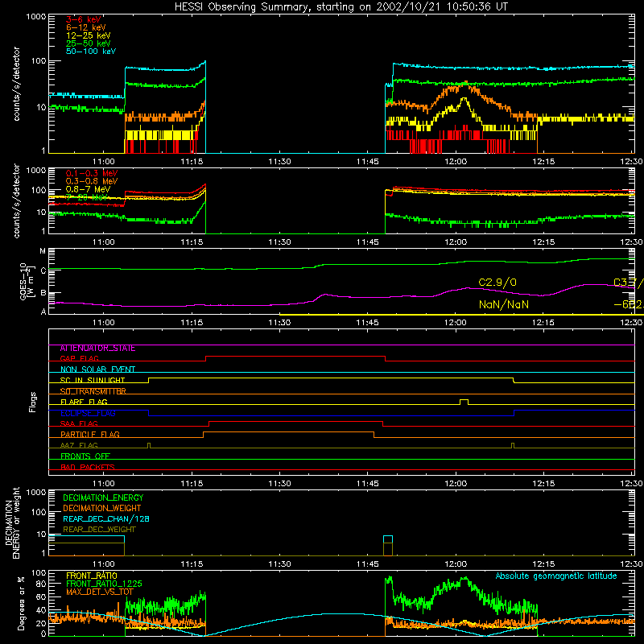This screenshot has width=644, height=644.
Task: Select the 12-25 keV legend label
Action: [x=88, y=35]
